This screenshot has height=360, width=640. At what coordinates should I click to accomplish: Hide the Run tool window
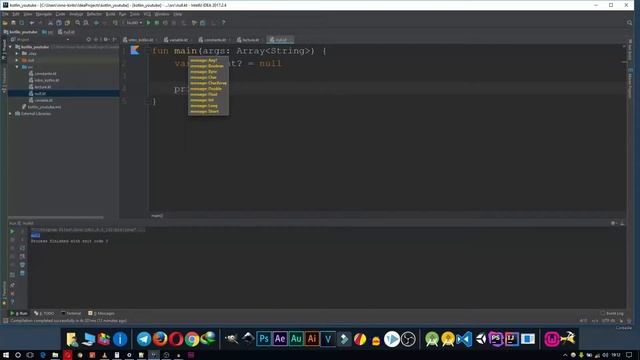tap(622, 223)
